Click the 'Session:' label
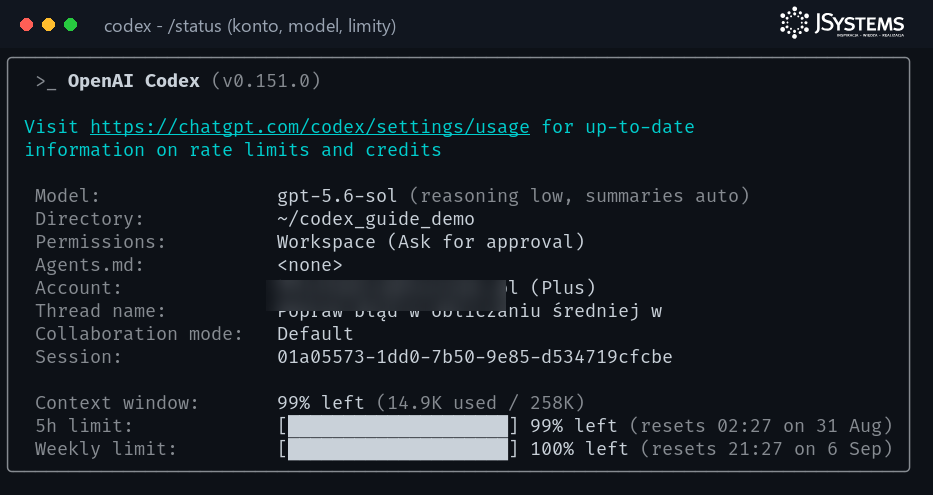 79,357
